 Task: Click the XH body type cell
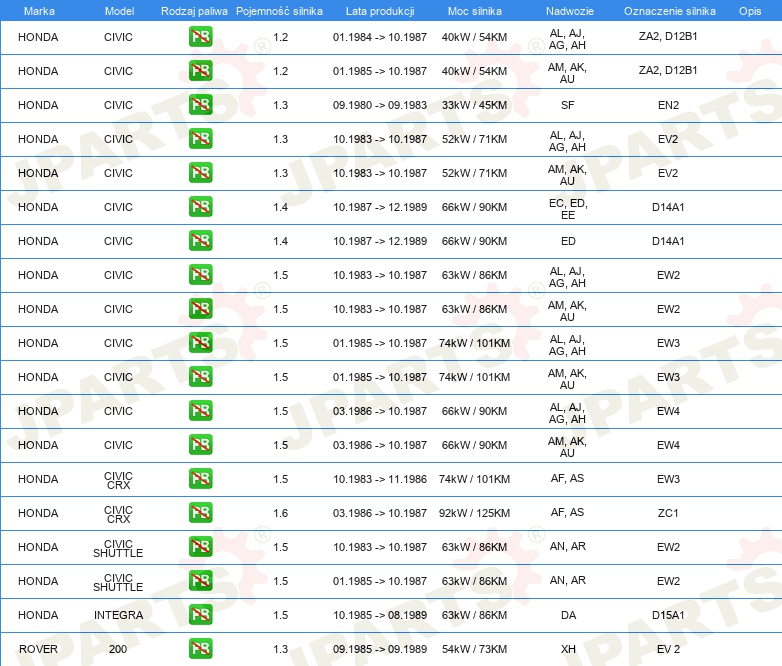click(568, 649)
